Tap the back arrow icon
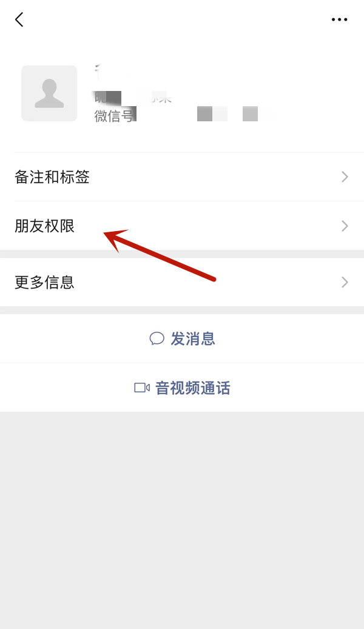This screenshot has height=629, width=364. 19,19
